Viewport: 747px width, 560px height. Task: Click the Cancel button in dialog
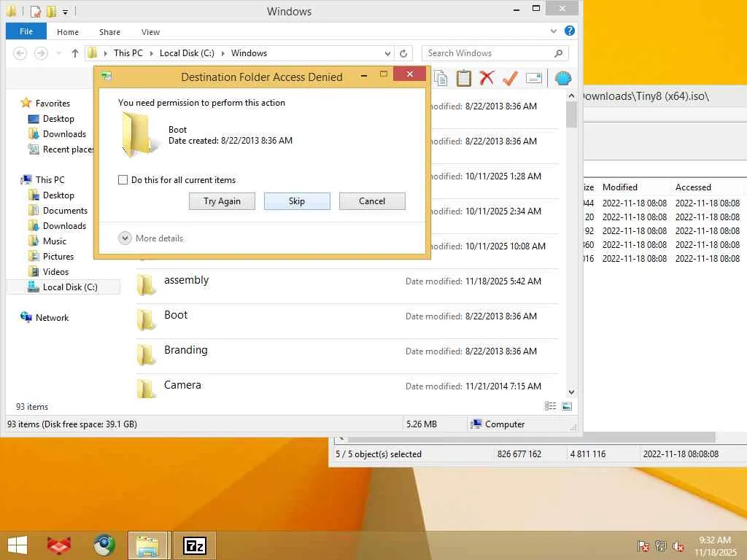point(372,201)
